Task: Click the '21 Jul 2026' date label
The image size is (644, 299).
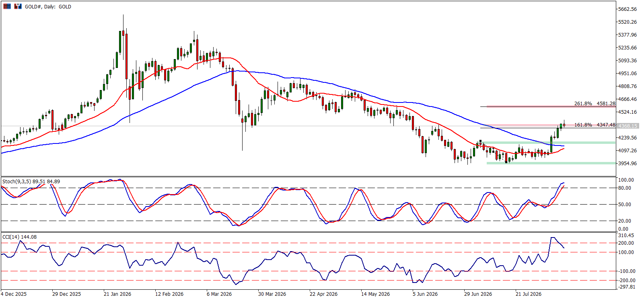Action: (x=529, y=294)
